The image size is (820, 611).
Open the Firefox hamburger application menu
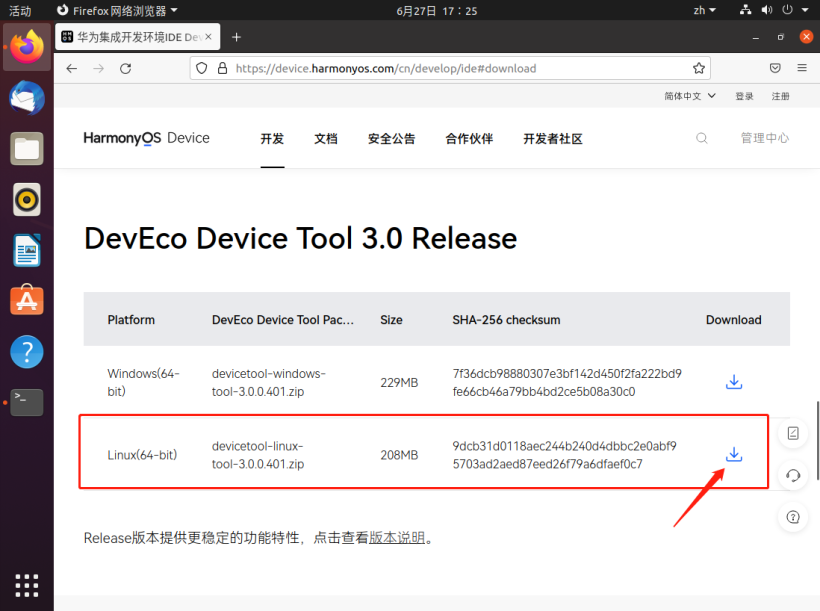[801, 68]
